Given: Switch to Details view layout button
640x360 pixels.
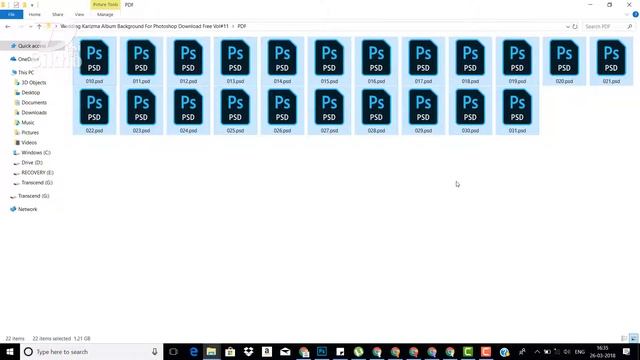Looking at the screenshot, I should 624,338.
